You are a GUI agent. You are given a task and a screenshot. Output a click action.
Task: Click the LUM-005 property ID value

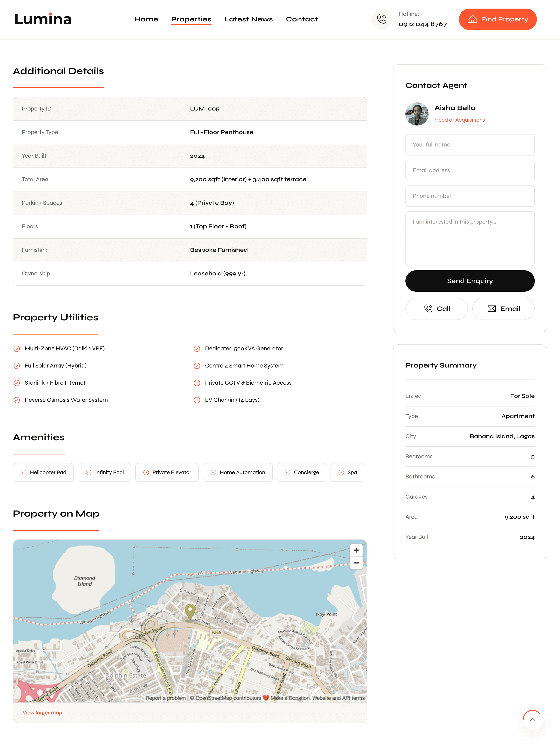click(205, 109)
